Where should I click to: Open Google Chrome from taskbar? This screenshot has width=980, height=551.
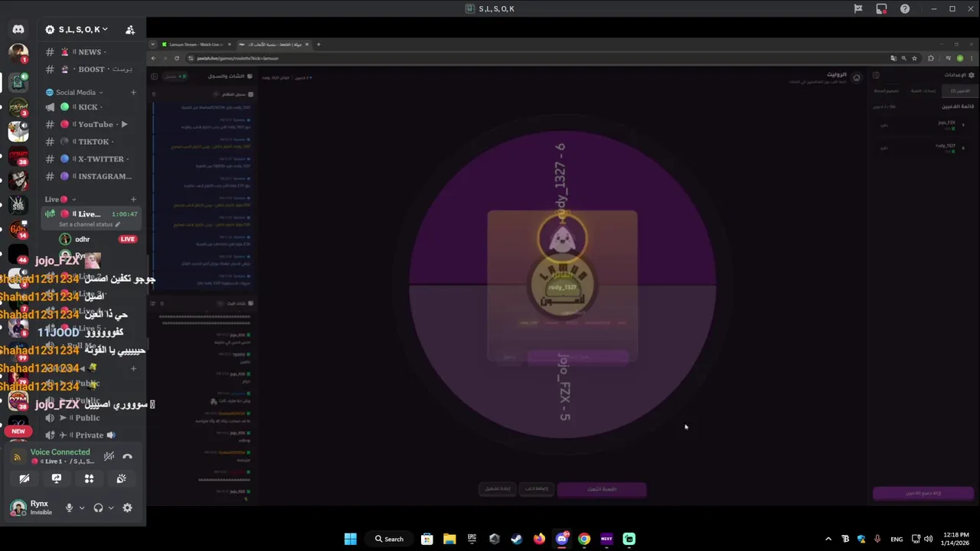click(584, 539)
